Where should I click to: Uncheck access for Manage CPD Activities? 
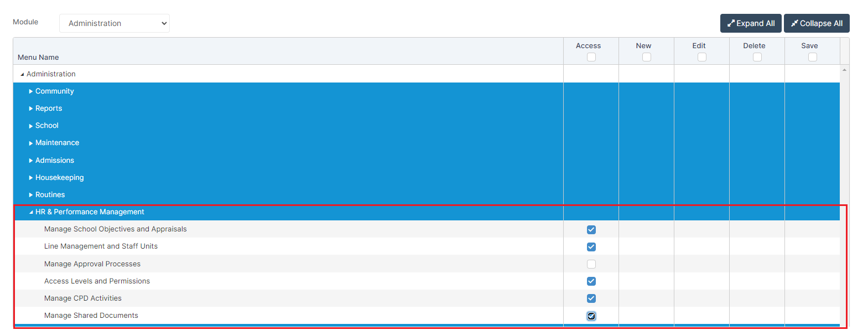pyautogui.click(x=591, y=298)
